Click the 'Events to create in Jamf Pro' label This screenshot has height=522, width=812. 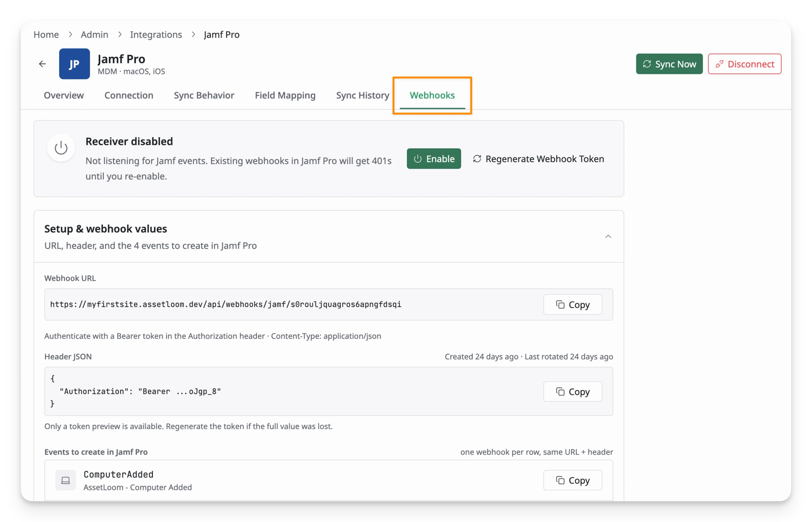[96, 452]
